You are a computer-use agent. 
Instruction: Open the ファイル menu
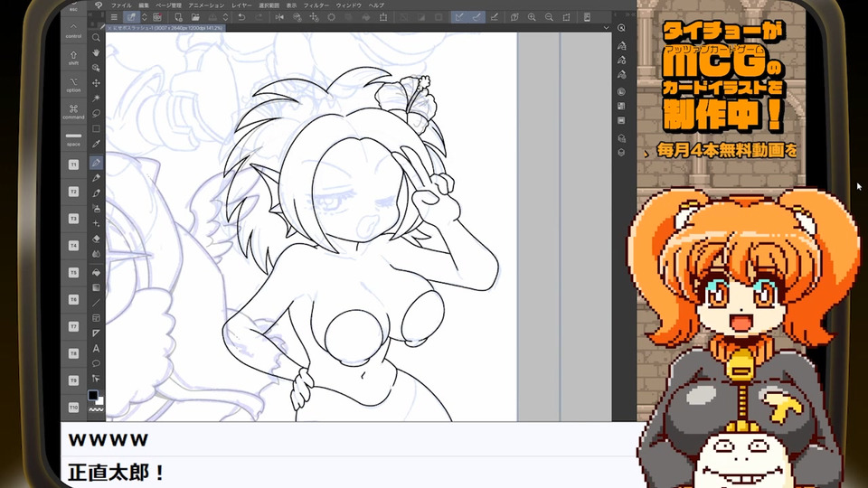(121, 5)
